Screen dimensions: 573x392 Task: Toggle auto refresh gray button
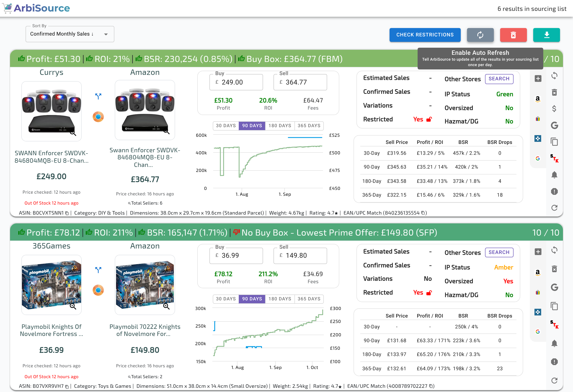click(x=480, y=35)
